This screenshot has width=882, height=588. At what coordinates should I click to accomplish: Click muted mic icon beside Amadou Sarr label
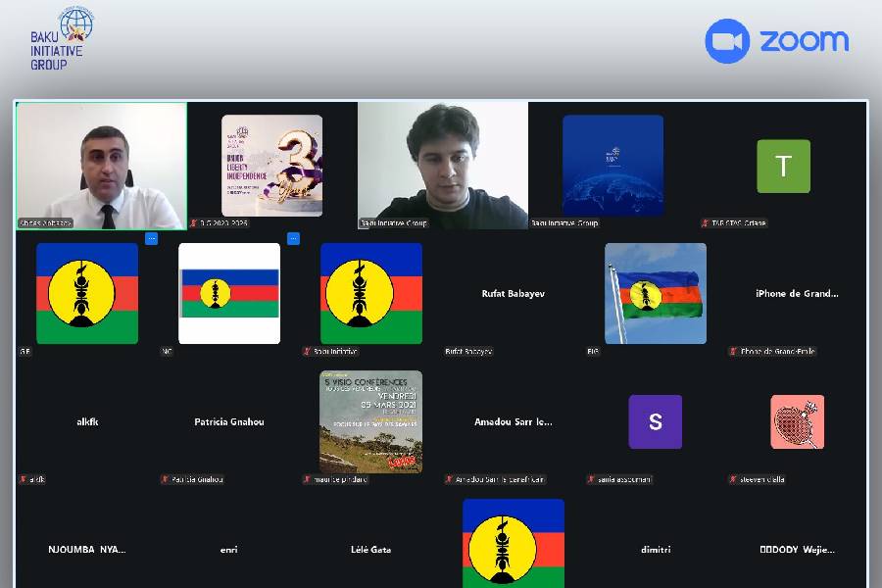(449, 479)
